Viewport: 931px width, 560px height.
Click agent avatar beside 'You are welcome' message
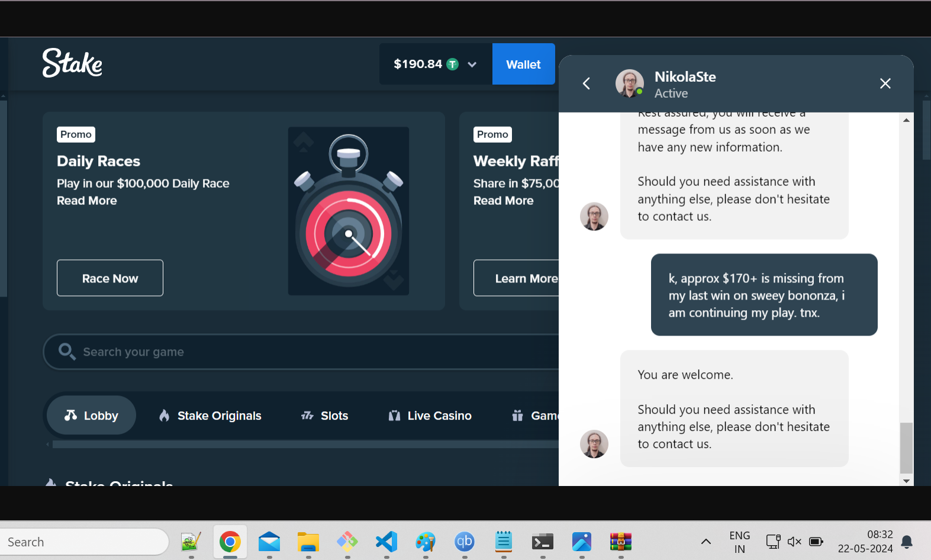tap(594, 444)
